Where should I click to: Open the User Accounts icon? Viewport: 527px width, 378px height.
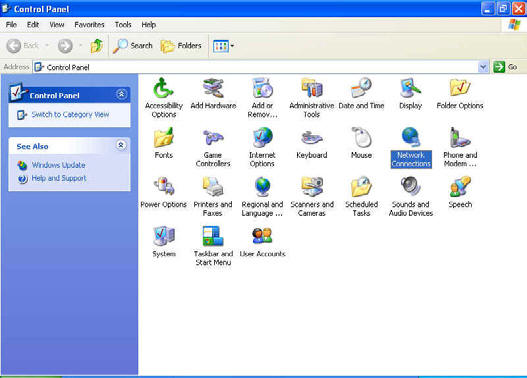click(262, 236)
